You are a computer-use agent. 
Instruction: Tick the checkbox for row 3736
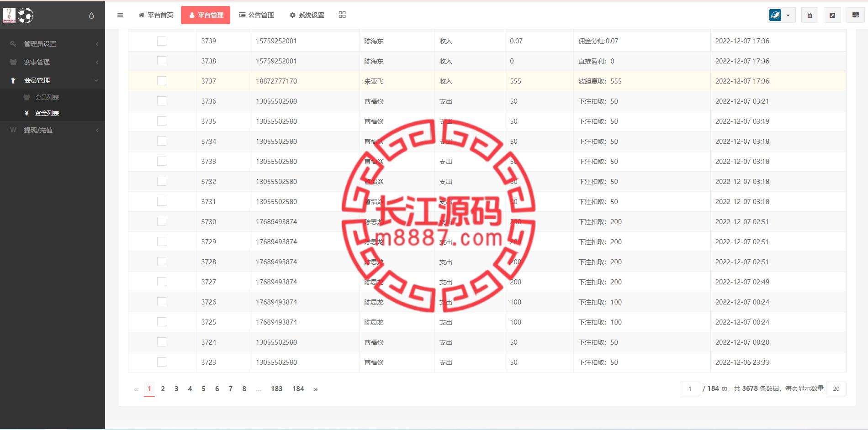coord(162,101)
